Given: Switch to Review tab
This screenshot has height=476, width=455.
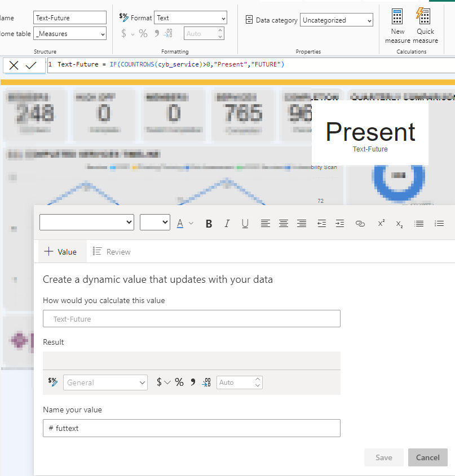Looking at the screenshot, I should point(112,252).
